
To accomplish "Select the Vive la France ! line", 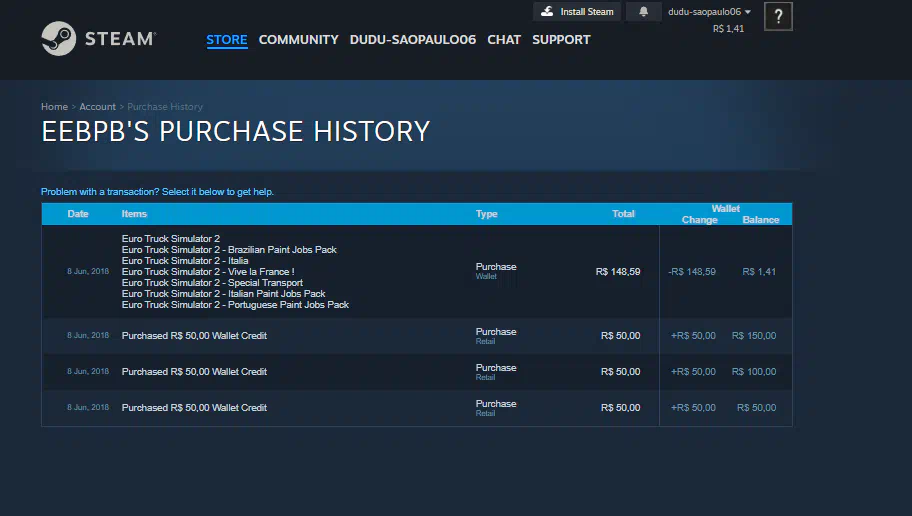I will click(x=208, y=272).
